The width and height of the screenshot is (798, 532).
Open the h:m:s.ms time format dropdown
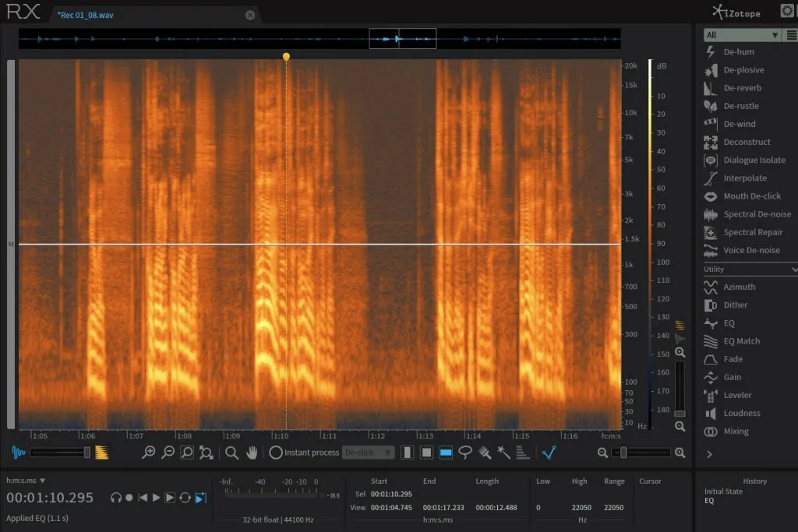[x=26, y=480]
